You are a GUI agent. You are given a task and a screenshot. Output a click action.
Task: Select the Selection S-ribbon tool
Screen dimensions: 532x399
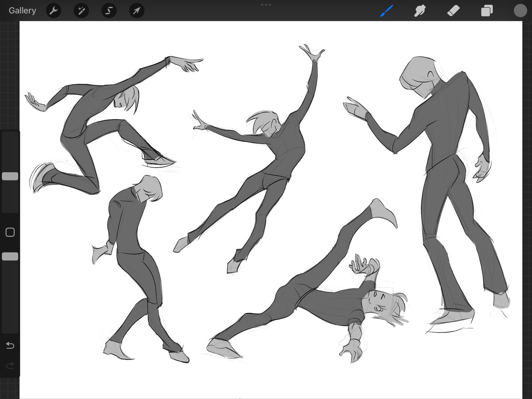pos(109,11)
